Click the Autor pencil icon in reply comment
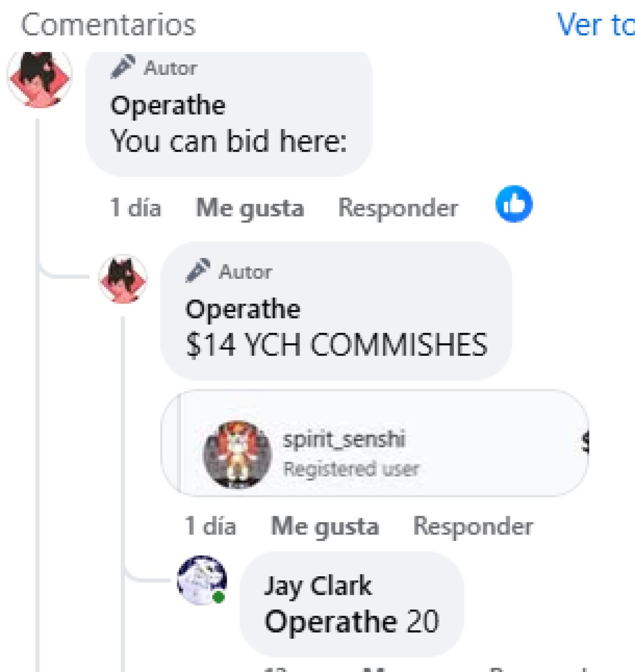The width and height of the screenshot is (635, 672). point(198,271)
